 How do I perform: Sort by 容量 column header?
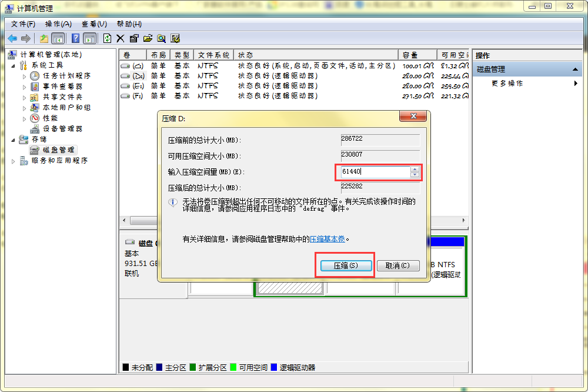[417, 55]
